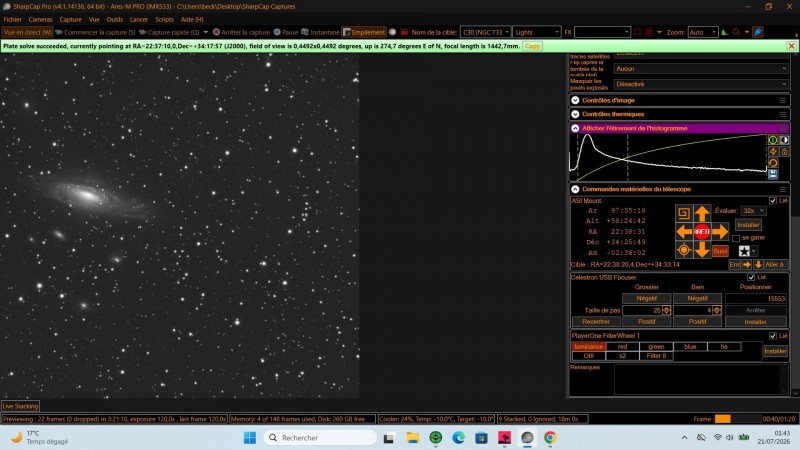Image resolution: width=800 pixels, height=450 pixels.
Task: Open the Fichier menu
Action: (x=12, y=19)
